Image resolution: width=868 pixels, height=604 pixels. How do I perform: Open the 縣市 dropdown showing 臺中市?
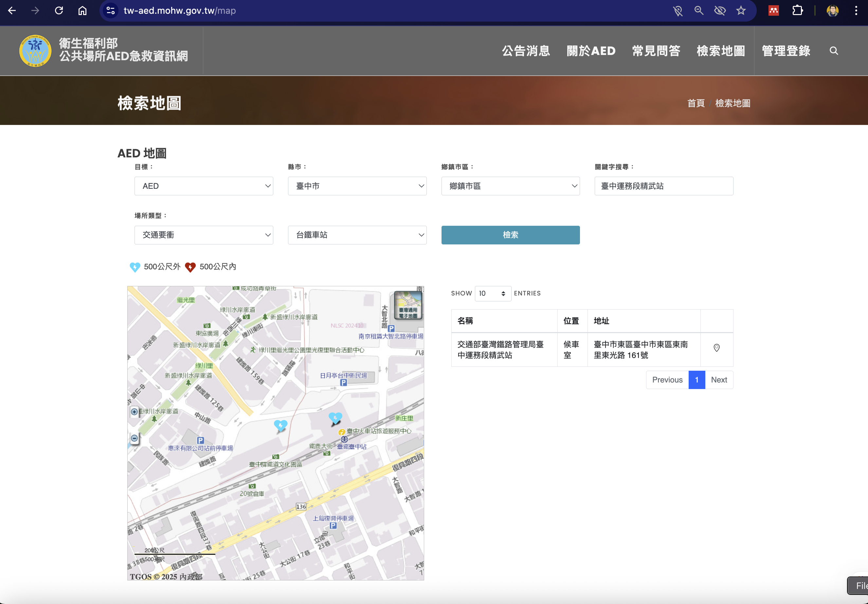357,186
